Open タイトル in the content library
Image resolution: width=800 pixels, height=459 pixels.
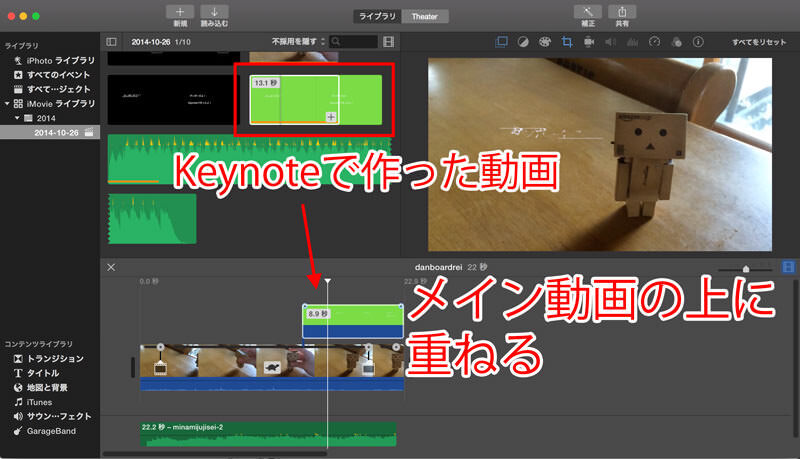(x=37, y=373)
